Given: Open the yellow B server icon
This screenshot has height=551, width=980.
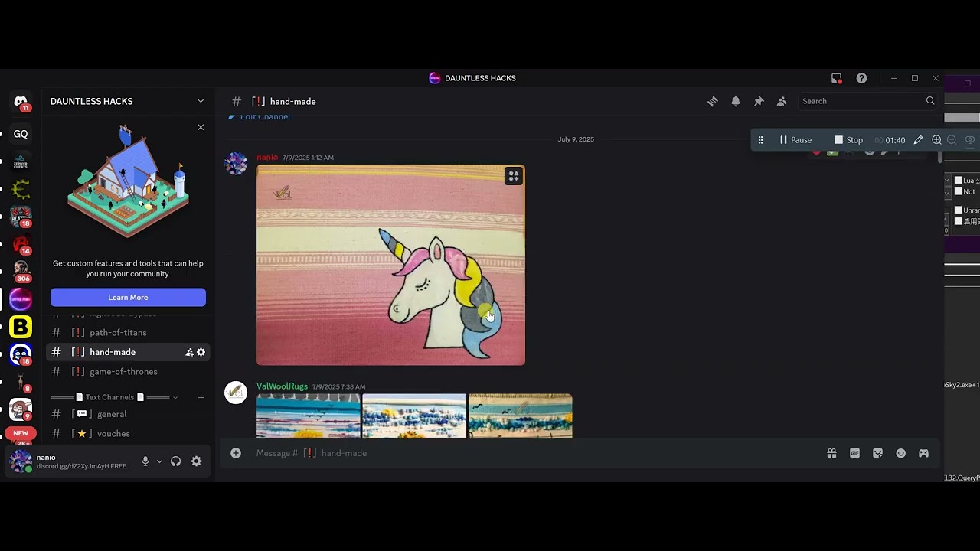Looking at the screenshot, I should click(x=21, y=327).
